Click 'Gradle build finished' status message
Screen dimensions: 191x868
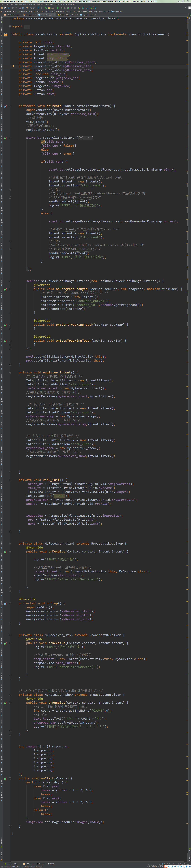[23, 867]
